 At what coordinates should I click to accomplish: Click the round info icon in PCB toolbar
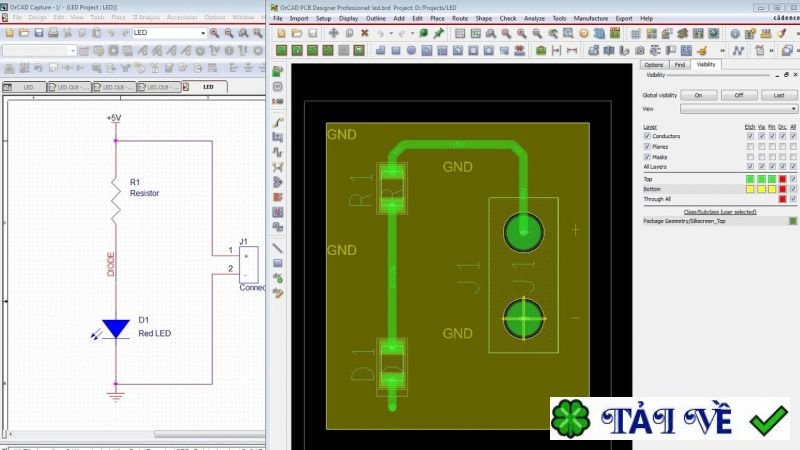[735, 34]
